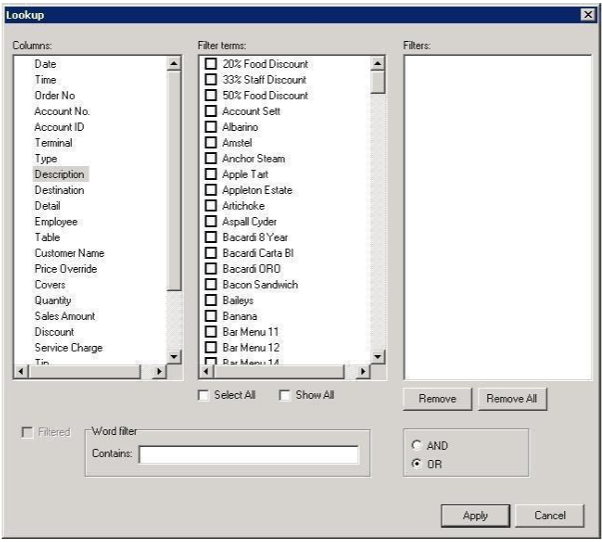Choose Sales Amount from the Columns list
Screen dimensions: 602x542
tap(65, 317)
